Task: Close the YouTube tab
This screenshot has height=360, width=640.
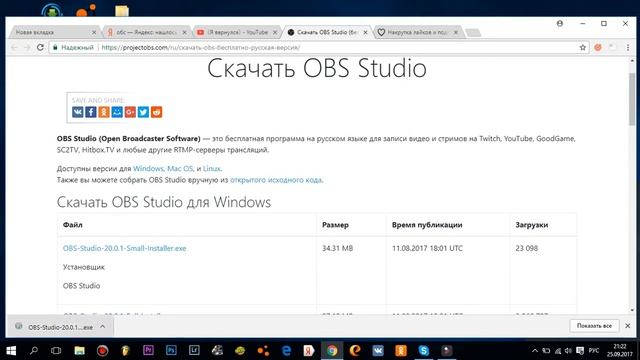Action: [x=275, y=32]
